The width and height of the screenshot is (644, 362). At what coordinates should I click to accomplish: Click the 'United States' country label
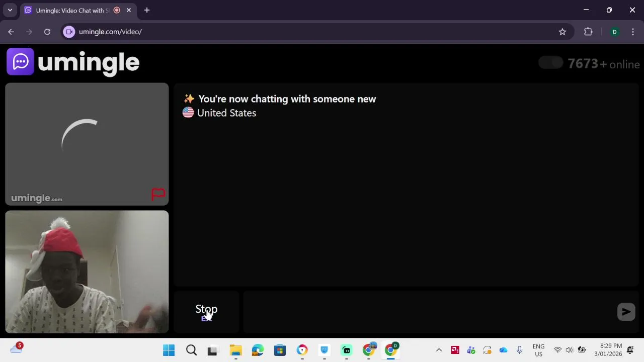226,113
